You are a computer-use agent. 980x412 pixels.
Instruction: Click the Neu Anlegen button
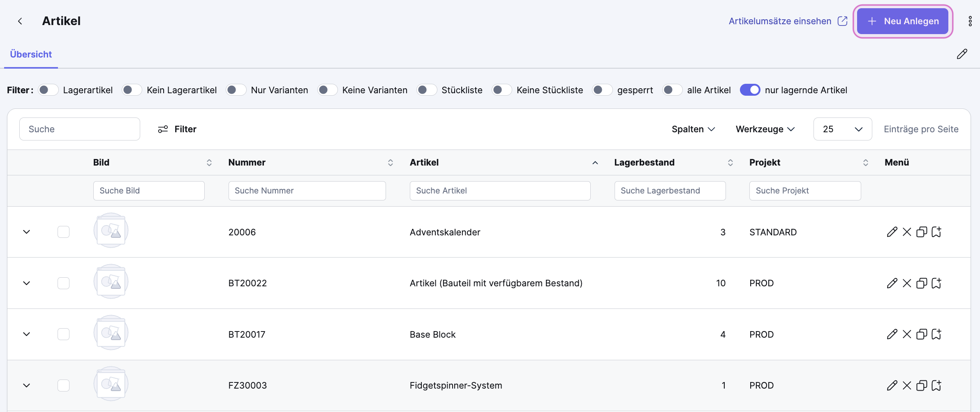tap(903, 21)
